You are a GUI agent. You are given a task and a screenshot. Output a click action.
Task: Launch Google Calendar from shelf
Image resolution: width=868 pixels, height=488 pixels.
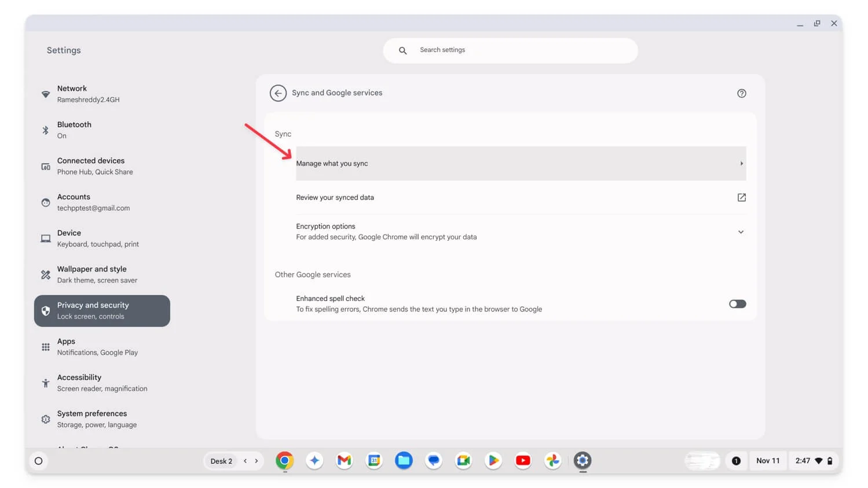pos(374,461)
